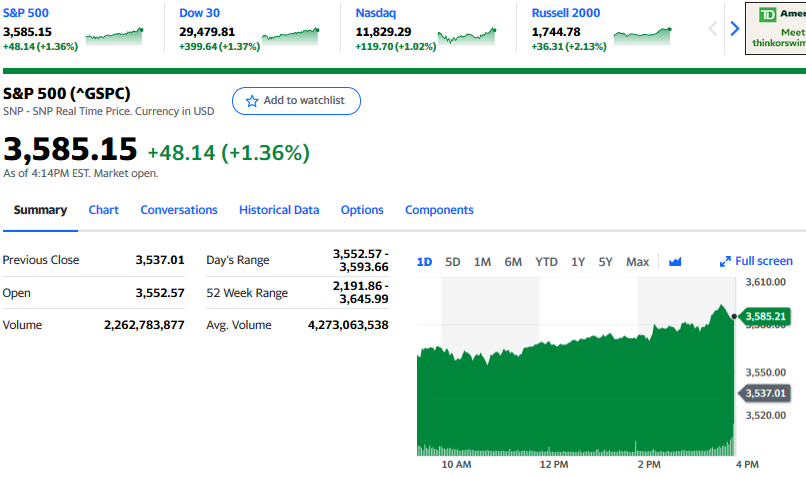Image resolution: width=806 pixels, height=477 pixels.
Task: Click the 3,585.21 current price chart marker
Action: click(765, 316)
